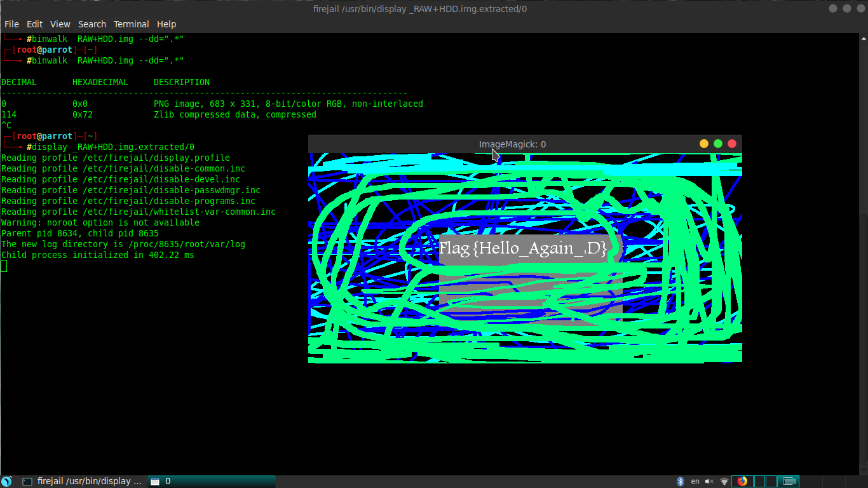Click the Flag{Hello_Again_:D} text in the image
The image size is (868, 488).
(524, 248)
